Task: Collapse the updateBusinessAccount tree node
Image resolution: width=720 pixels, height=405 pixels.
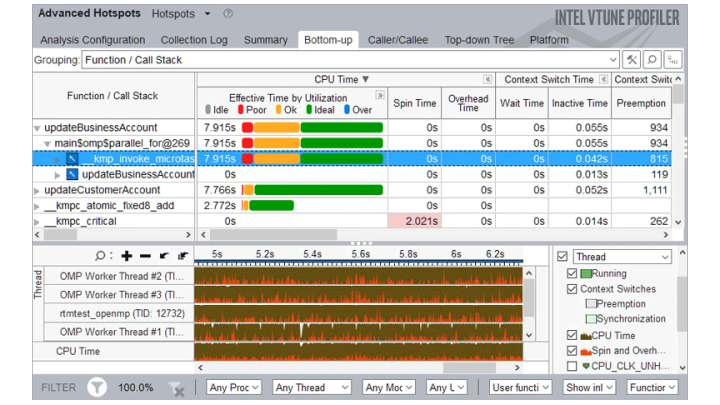Action: click(38, 128)
